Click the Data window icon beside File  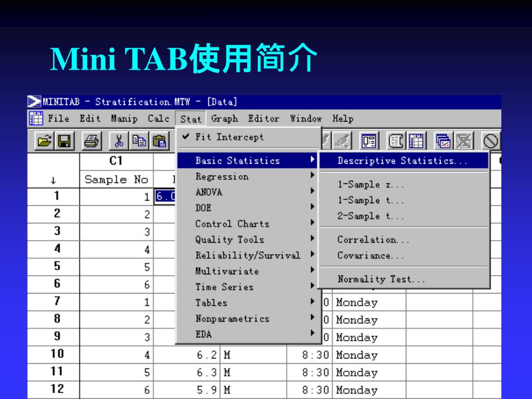click(x=36, y=118)
